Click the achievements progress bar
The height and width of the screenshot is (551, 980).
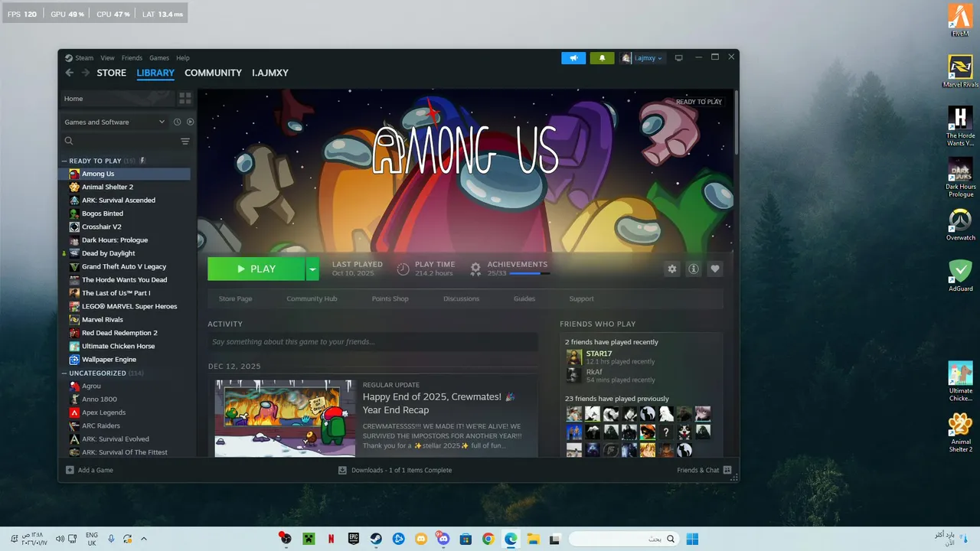pyautogui.click(x=530, y=273)
